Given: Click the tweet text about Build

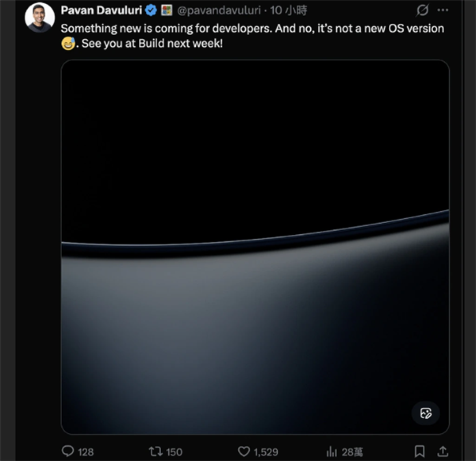Looking at the screenshot, I should (252, 36).
